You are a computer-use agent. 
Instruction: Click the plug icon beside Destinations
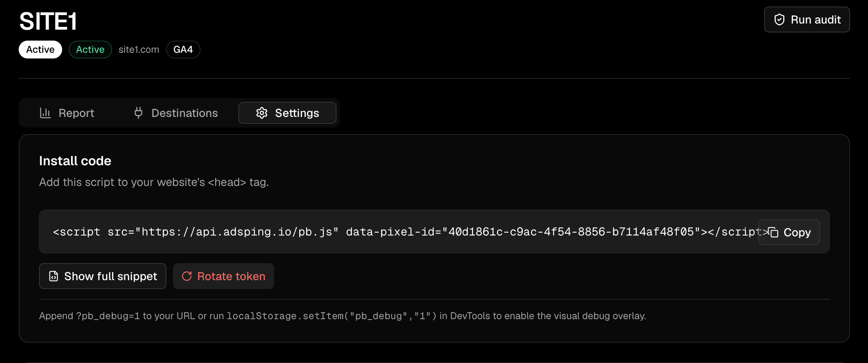pos(138,113)
